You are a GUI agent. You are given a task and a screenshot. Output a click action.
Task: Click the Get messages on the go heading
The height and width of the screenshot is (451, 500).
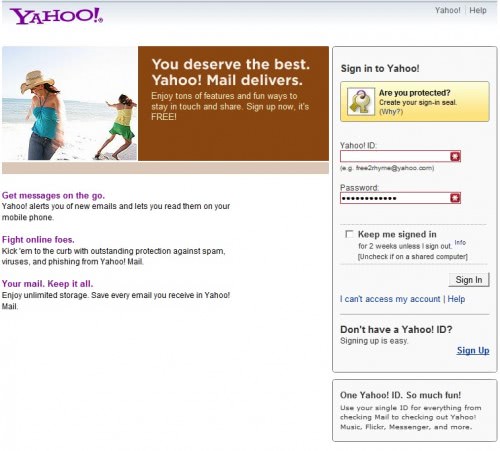(53, 195)
